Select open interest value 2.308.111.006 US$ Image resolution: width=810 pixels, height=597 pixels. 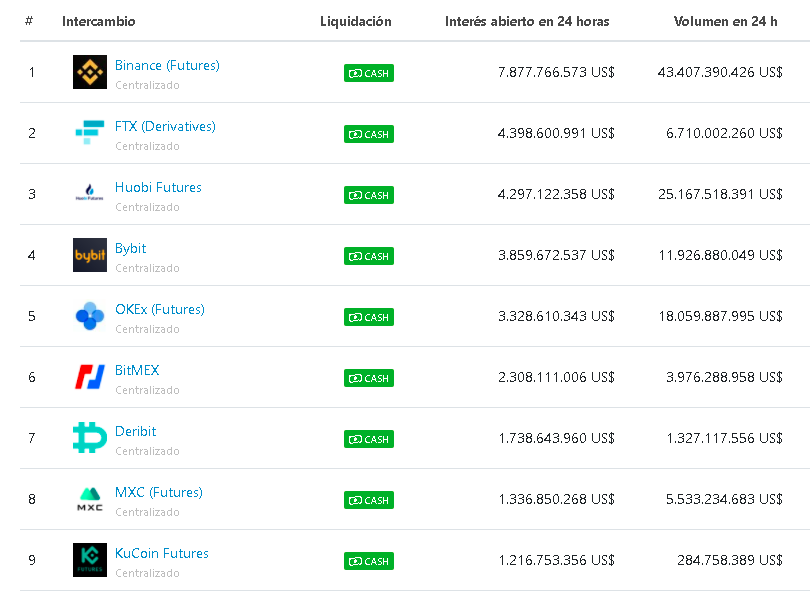556,377
